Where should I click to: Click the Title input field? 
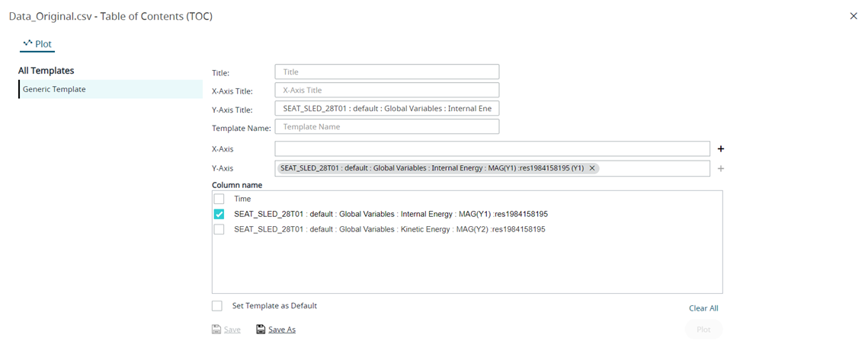(x=386, y=72)
